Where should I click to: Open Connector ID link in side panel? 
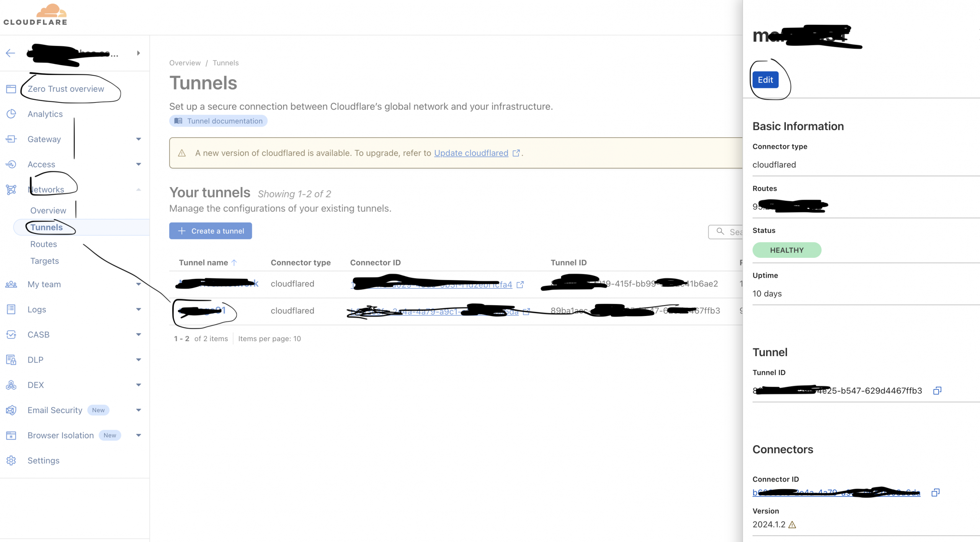point(836,493)
